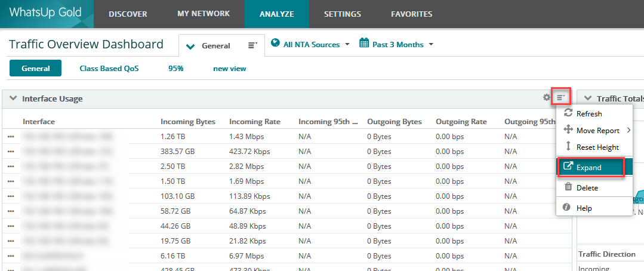The height and width of the screenshot is (271, 644).
Task: Open row options for the 19.75 GB interface
Action: (11, 241)
